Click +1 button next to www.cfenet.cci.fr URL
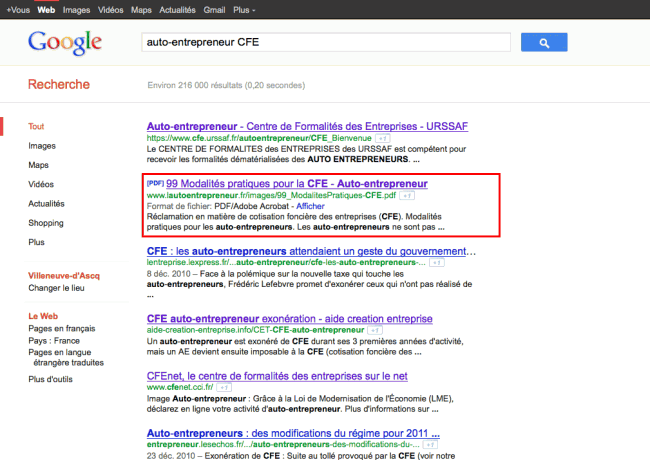 click(224, 387)
